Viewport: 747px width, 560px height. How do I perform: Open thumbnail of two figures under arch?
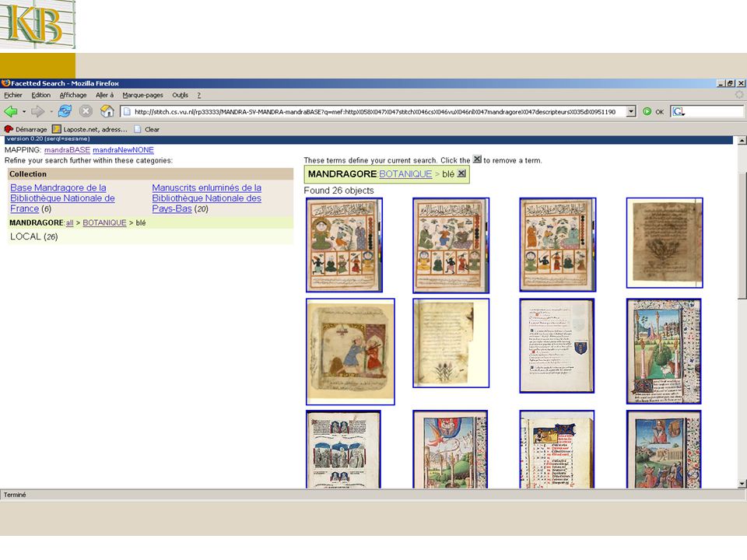click(x=350, y=352)
